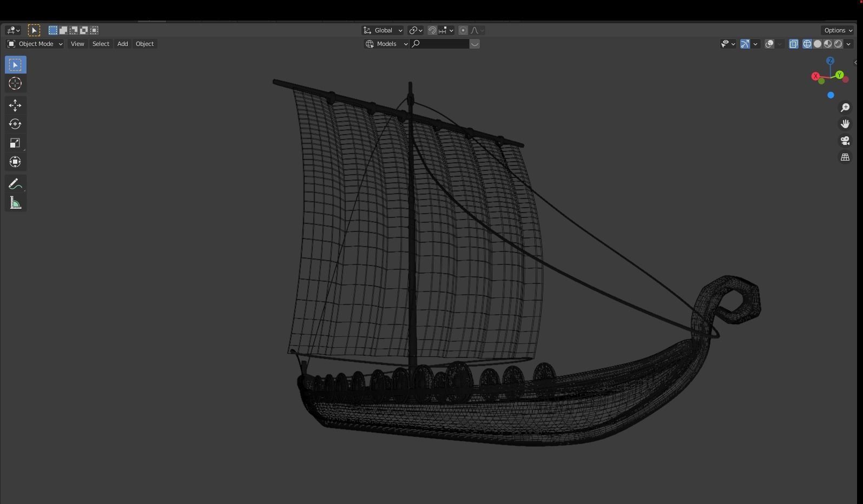Open the Object menu
Screen dimensions: 863x504
tap(144, 44)
